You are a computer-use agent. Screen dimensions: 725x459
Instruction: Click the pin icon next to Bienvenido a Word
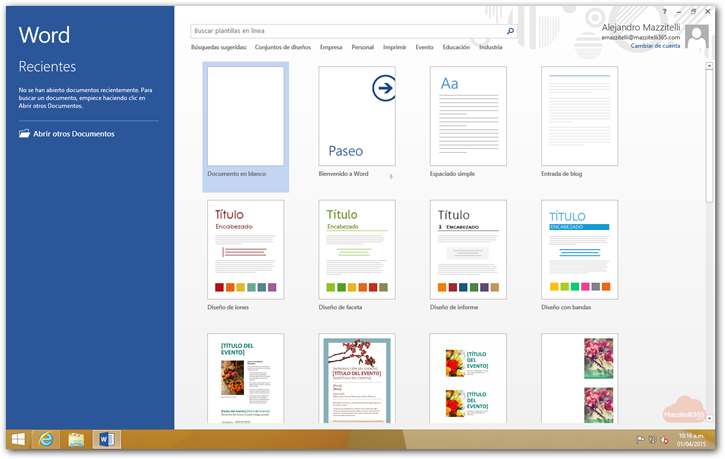(x=390, y=176)
